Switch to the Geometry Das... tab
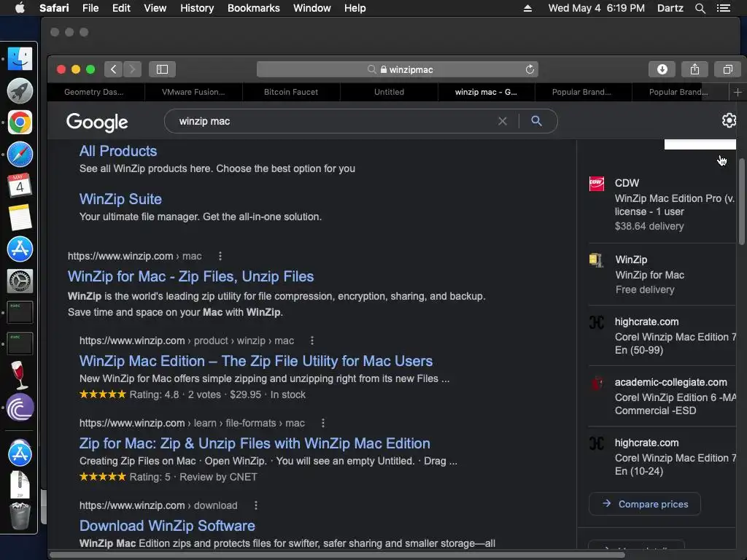This screenshot has width=747, height=560. (x=94, y=92)
